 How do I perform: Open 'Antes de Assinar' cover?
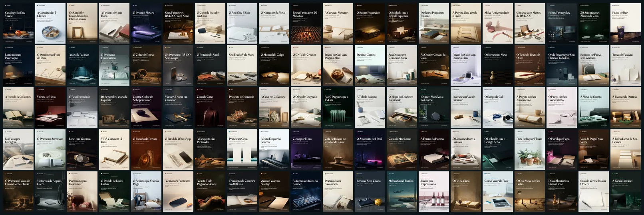point(82,66)
